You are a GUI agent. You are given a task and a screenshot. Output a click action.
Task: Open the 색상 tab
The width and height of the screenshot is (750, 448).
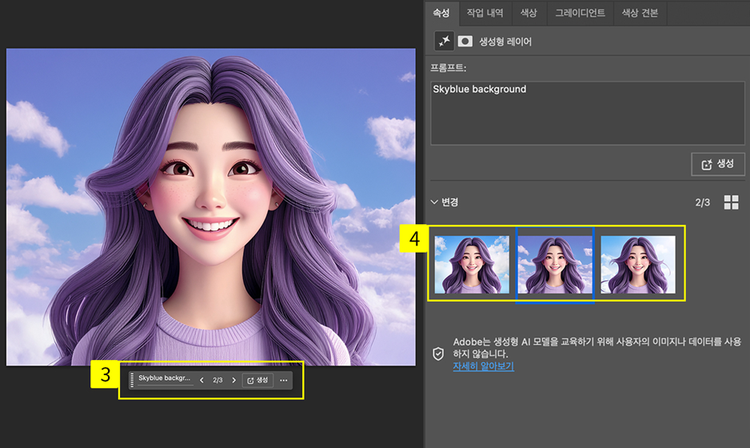pos(529,13)
